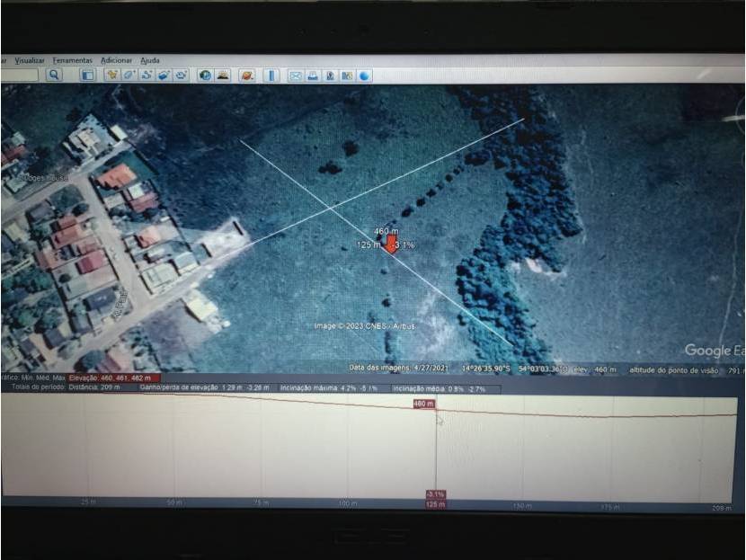Select the Add Polygon tool
This screenshot has height=560, width=746.
(x=129, y=75)
